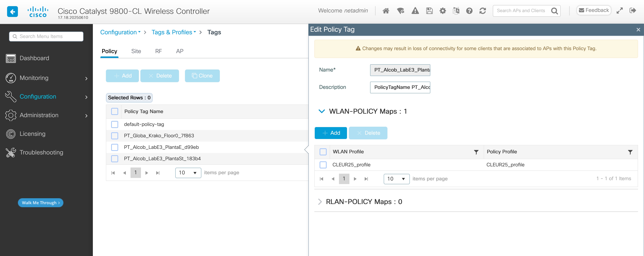Screen dimensions: 644x256
Task: Click the Feedback button
Action: (593, 10)
